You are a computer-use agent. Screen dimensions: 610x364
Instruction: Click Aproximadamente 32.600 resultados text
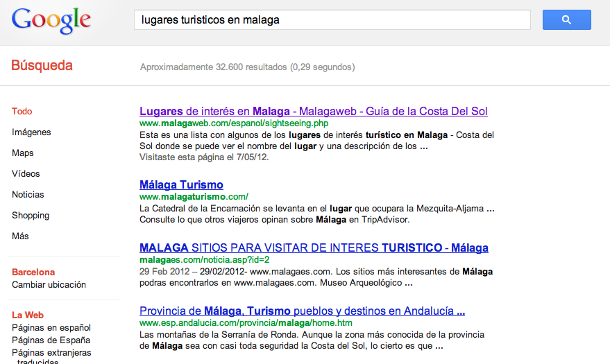click(x=248, y=67)
